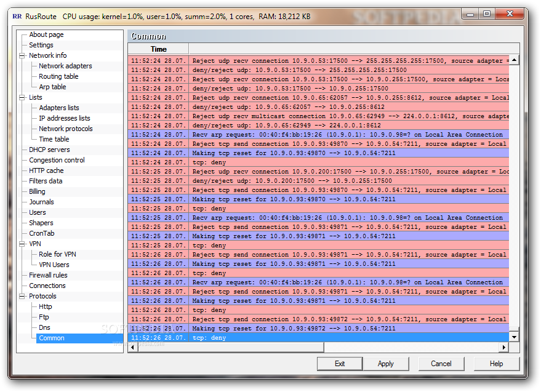541x392 pixels.
Task: Open HTTP cache settings
Action: coord(46,171)
